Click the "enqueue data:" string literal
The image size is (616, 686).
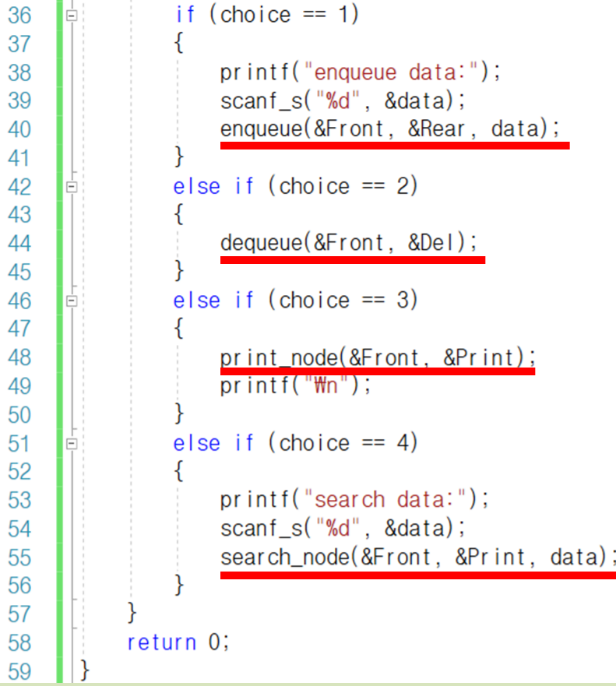pyautogui.click(x=391, y=72)
